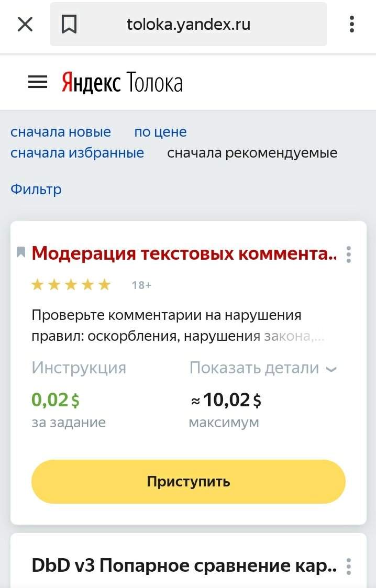Select по цене sorting
The height and width of the screenshot is (588, 376).
click(x=161, y=132)
